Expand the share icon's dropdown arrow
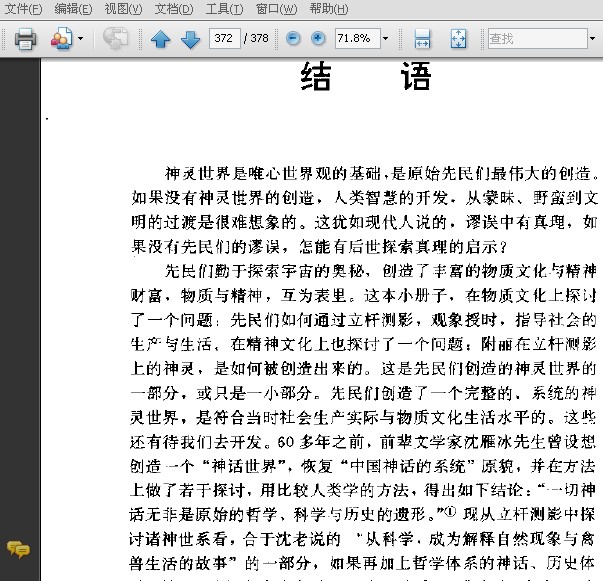This screenshot has height=581, width=603. click(80, 39)
